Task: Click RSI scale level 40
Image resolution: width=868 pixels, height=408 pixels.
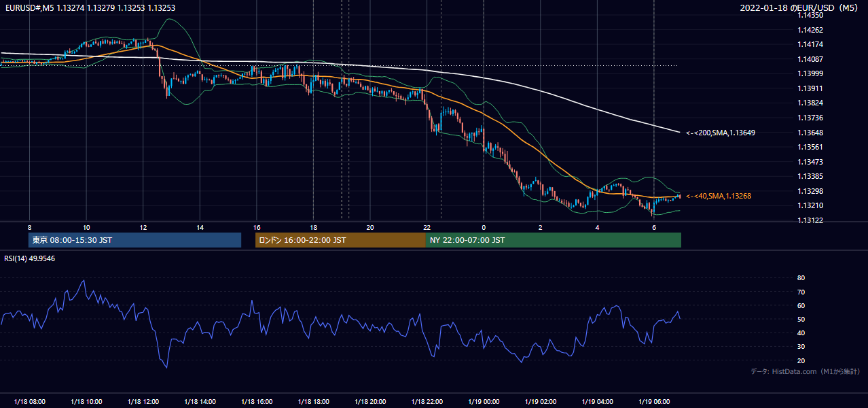Action: (801, 333)
